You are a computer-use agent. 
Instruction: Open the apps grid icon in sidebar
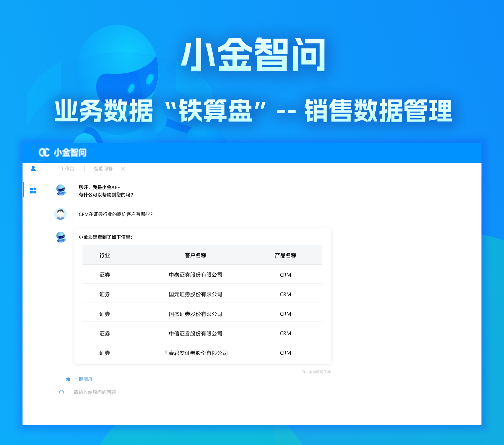click(x=33, y=190)
